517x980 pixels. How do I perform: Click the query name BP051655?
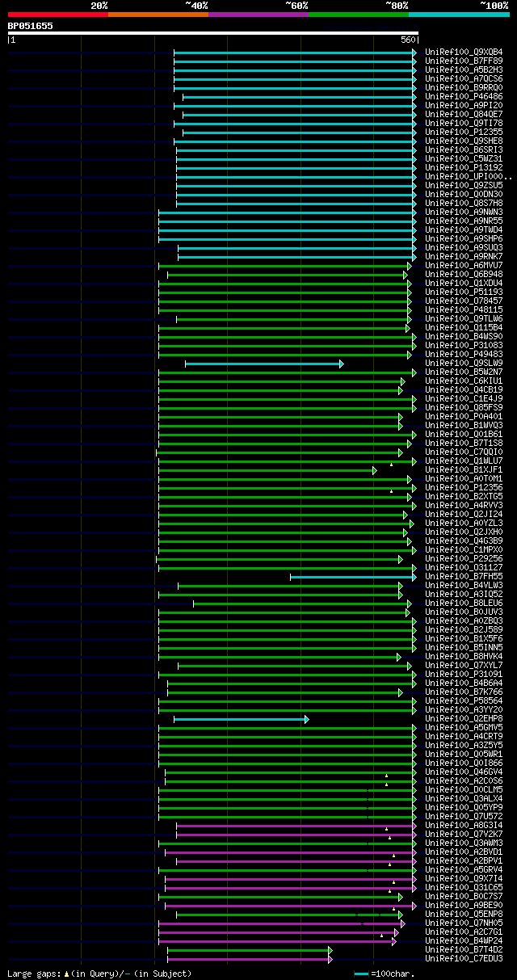click(31, 26)
